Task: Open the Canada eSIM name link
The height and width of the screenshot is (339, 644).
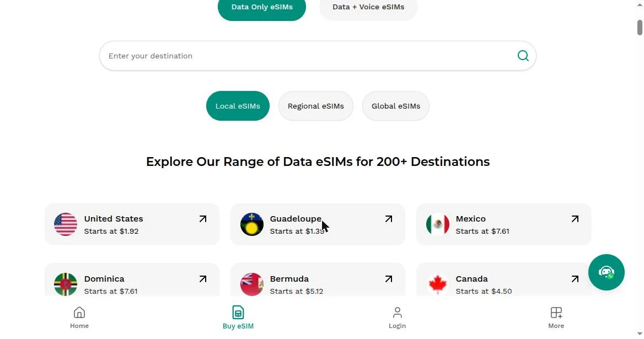Action: 471,279
